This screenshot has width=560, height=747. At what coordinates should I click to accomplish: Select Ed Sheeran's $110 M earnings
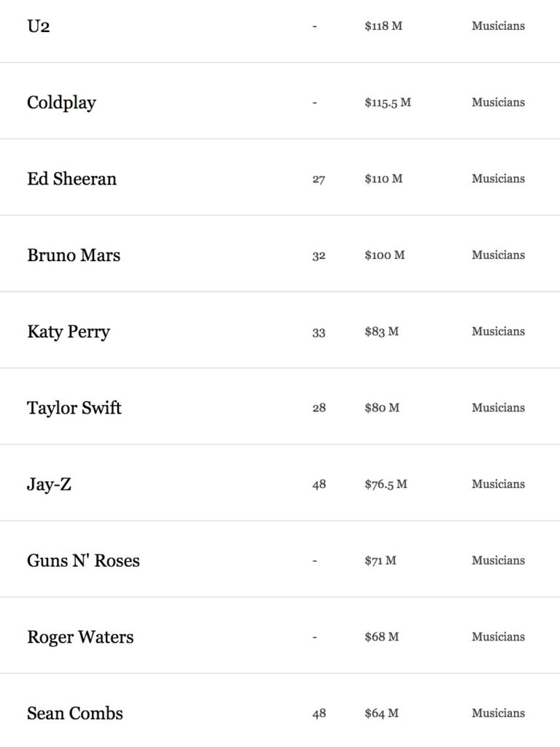[384, 179]
